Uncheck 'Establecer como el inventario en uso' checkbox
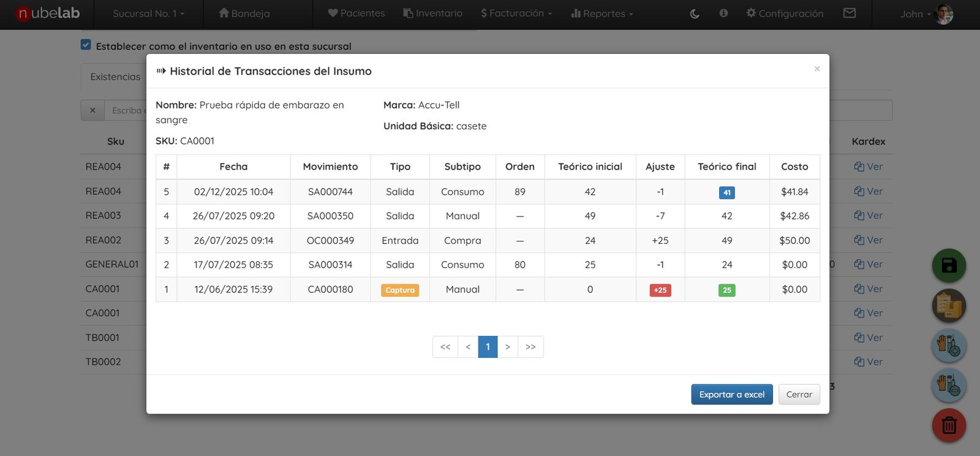Screen dimensions: 980x456 click(86, 45)
